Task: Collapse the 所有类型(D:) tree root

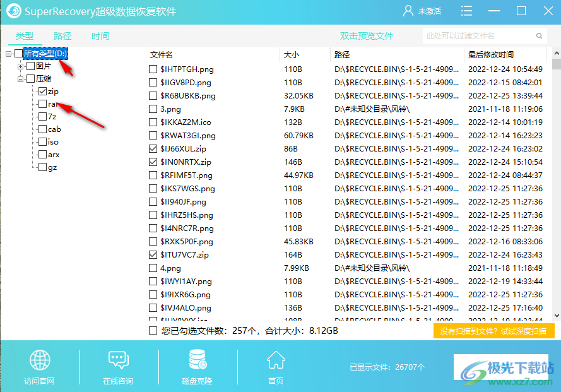Action: click(x=9, y=54)
